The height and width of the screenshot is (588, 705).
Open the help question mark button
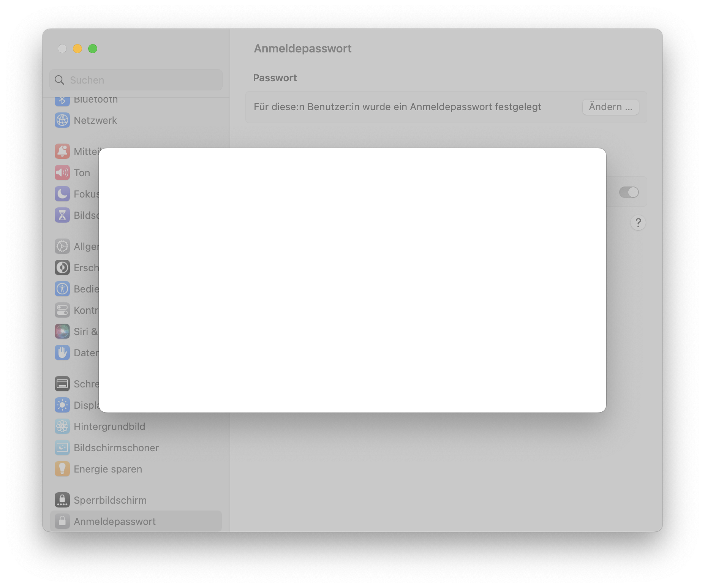pos(638,223)
